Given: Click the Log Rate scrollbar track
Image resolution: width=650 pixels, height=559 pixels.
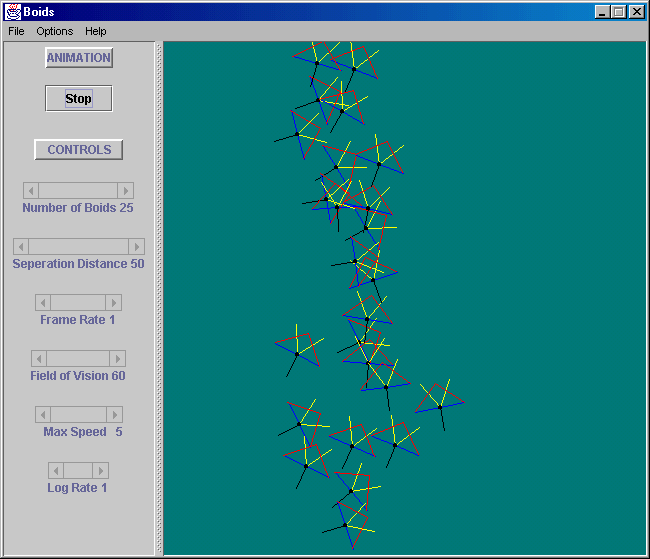Looking at the screenshot, I should coord(78,471).
